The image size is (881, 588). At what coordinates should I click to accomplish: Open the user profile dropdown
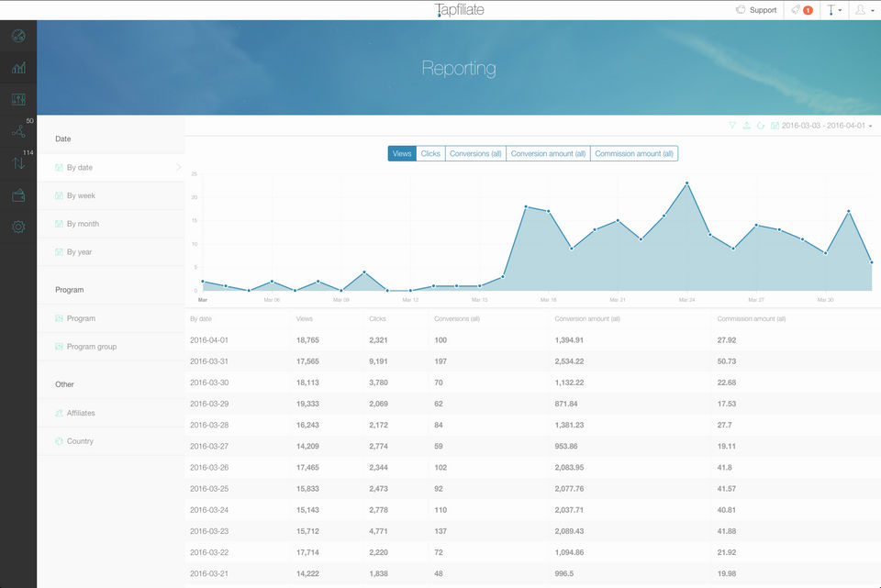click(x=864, y=9)
